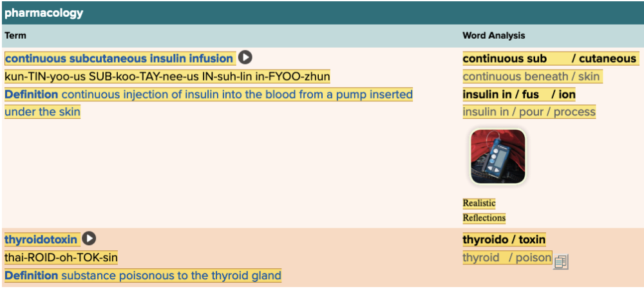Image resolution: width=644 pixels, height=289 pixels.
Task: Click the kun-TIN-yoo-us pronunciation text
Action: (x=167, y=77)
